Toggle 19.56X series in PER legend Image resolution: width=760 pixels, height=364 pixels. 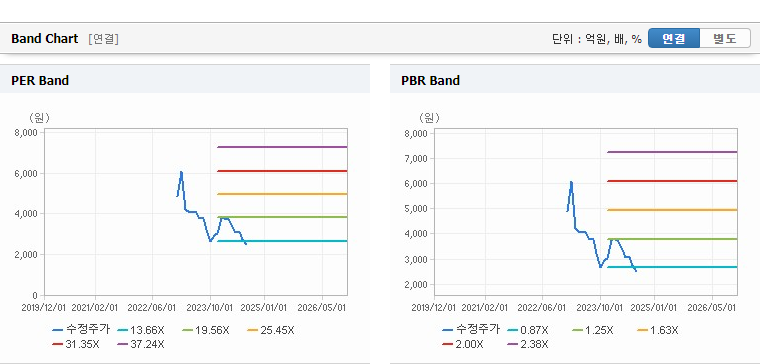coord(206,330)
